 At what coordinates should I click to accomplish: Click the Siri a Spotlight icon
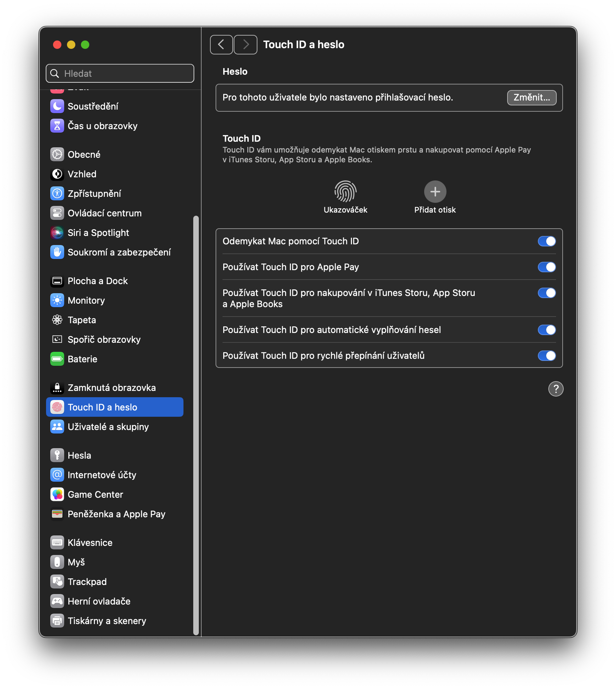(57, 232)
